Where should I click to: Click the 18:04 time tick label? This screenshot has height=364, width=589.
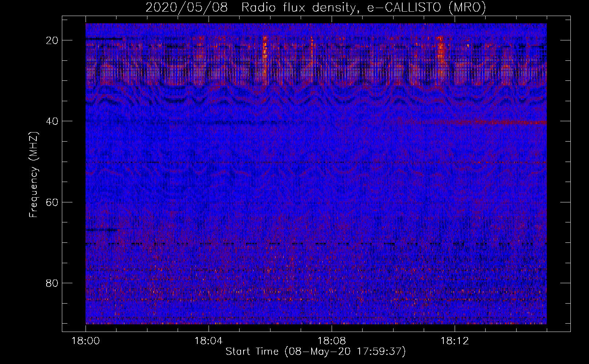(209, 341)
